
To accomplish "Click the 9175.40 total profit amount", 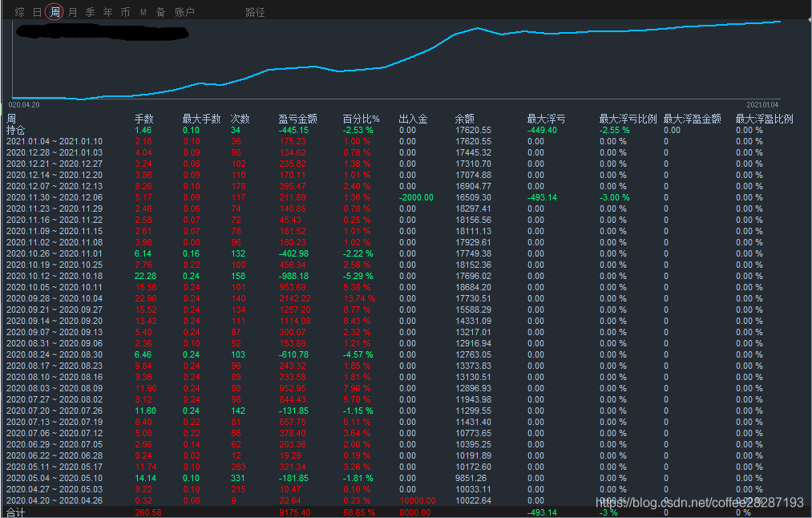I will point(295,512).
